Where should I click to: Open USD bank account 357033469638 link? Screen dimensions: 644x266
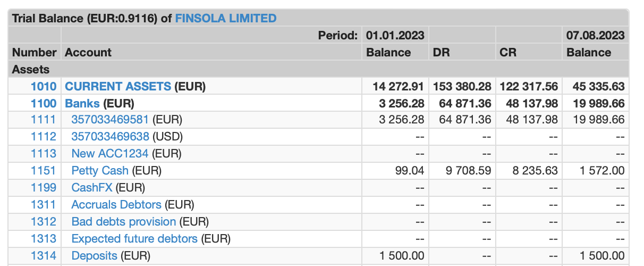(110, 137)
